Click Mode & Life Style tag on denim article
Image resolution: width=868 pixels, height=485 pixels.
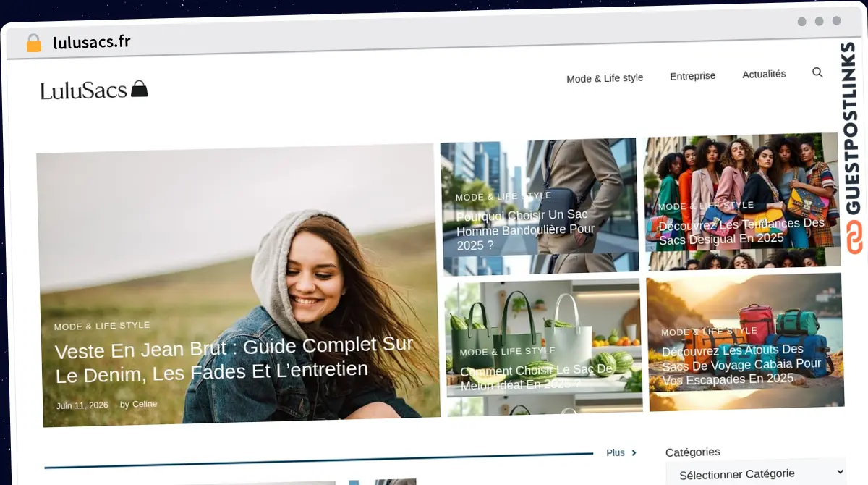(102, 326)
